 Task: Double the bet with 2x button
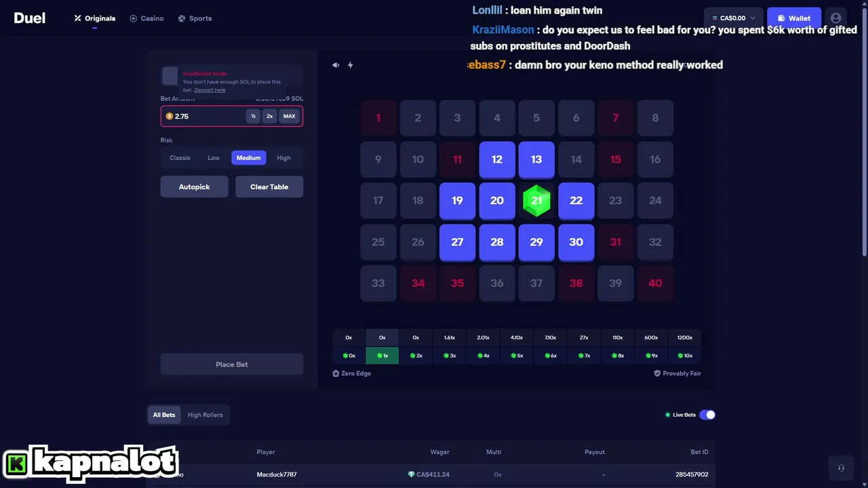click(x=269, y=116)
